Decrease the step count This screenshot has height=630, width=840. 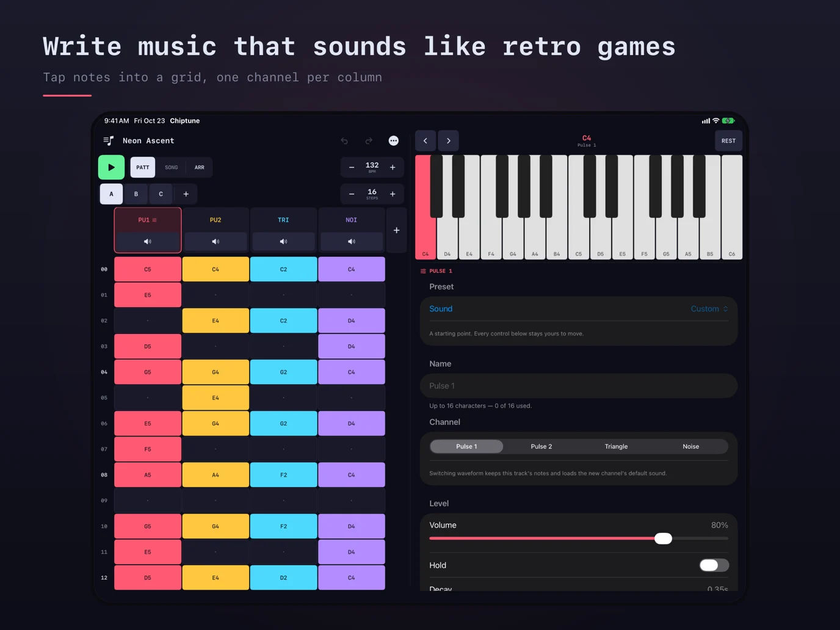click(352, 194)
